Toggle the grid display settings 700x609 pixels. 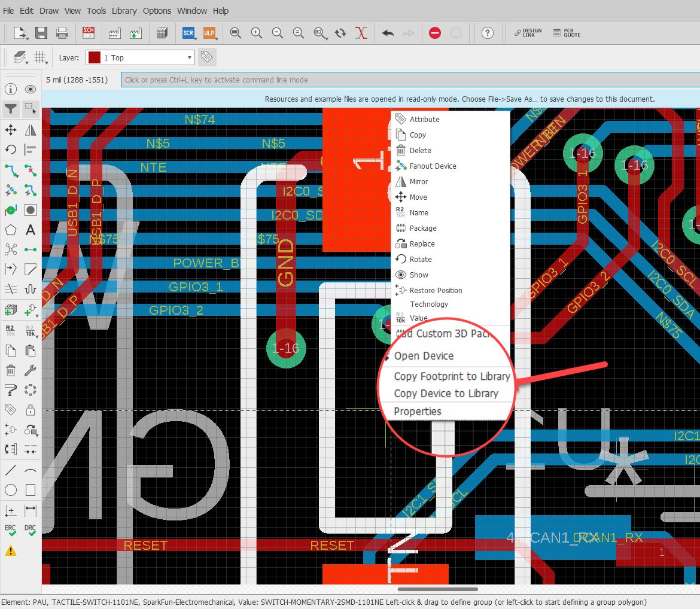click(39, 58)
